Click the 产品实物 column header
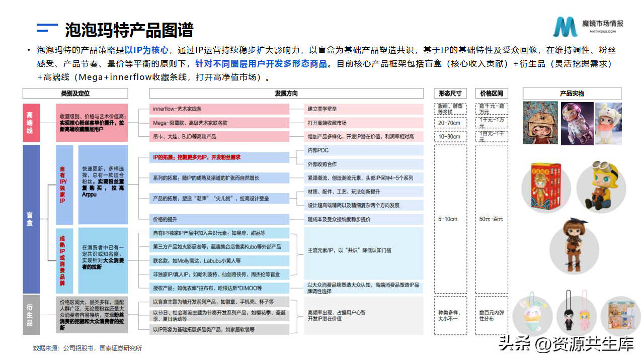 572,94
